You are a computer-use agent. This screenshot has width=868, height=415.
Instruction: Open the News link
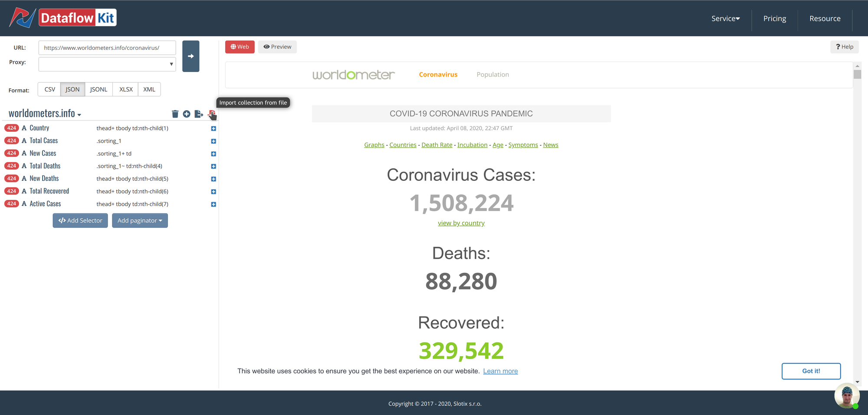(x=551, y=145)
